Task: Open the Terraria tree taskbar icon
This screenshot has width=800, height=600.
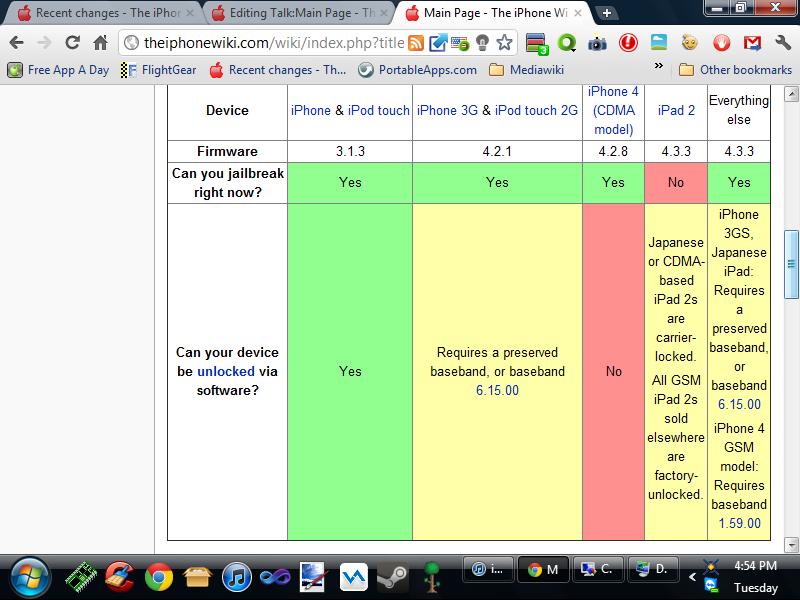Action: [432, 577]
